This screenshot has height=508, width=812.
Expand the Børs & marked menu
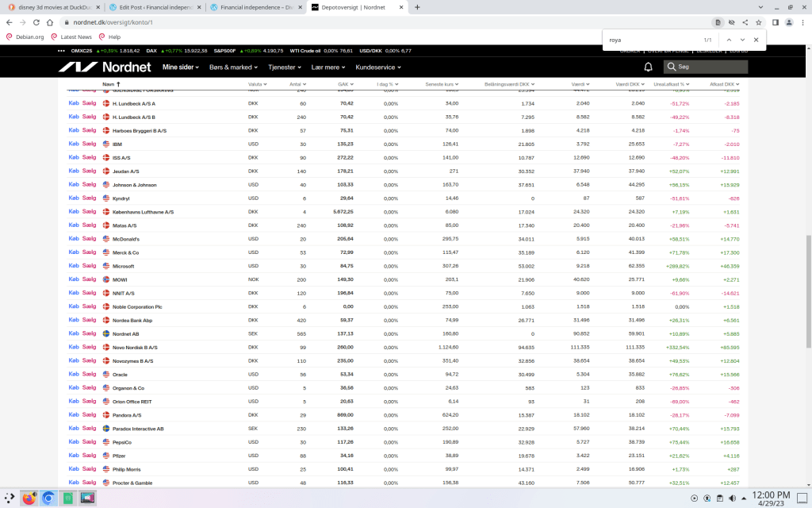coord(234,67)
